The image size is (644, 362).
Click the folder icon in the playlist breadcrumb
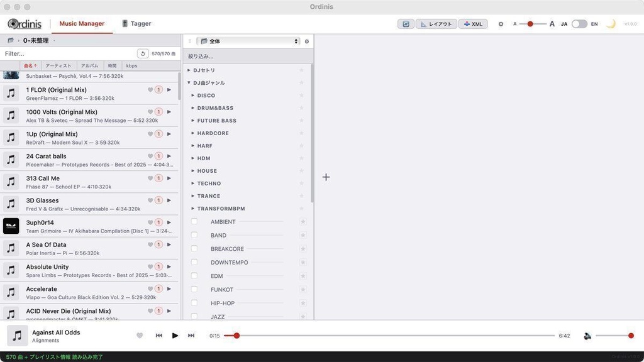(x=9, y=39)
